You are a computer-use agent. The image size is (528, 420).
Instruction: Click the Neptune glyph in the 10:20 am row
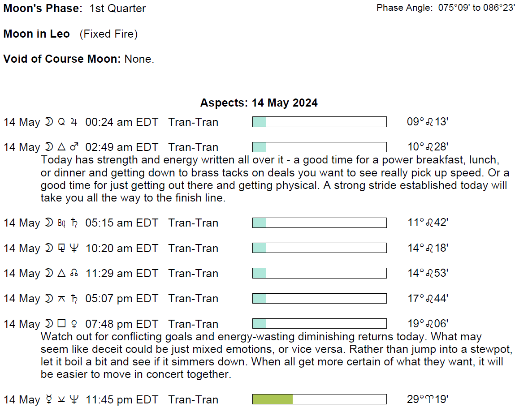point(74,249)
